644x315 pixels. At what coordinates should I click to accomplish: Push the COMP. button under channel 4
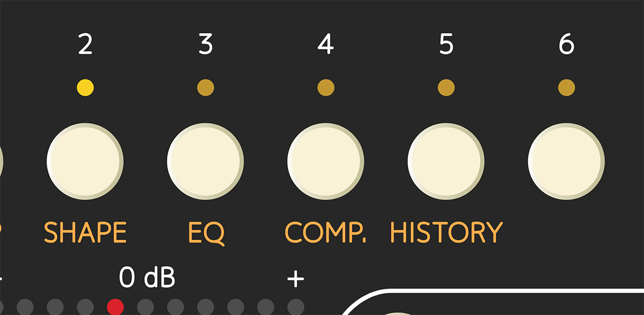(x=326, y=161)
